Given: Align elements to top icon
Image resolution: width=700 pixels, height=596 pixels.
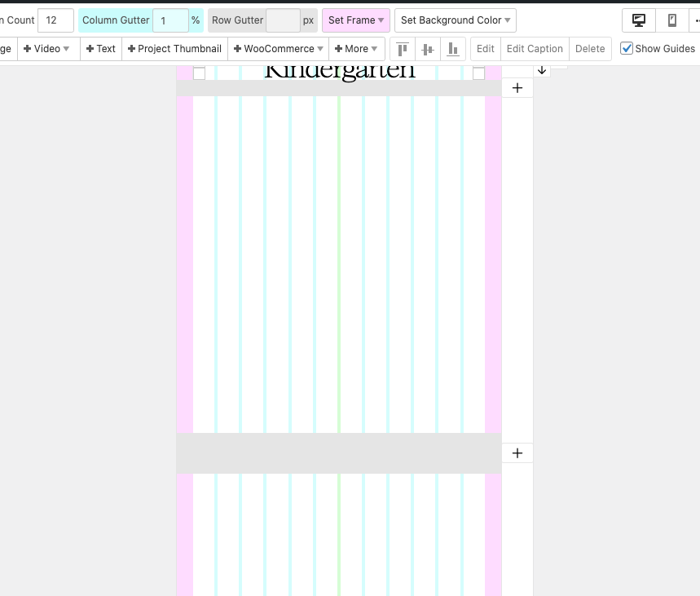Looking at the screenshot, I should coord(403,49).
